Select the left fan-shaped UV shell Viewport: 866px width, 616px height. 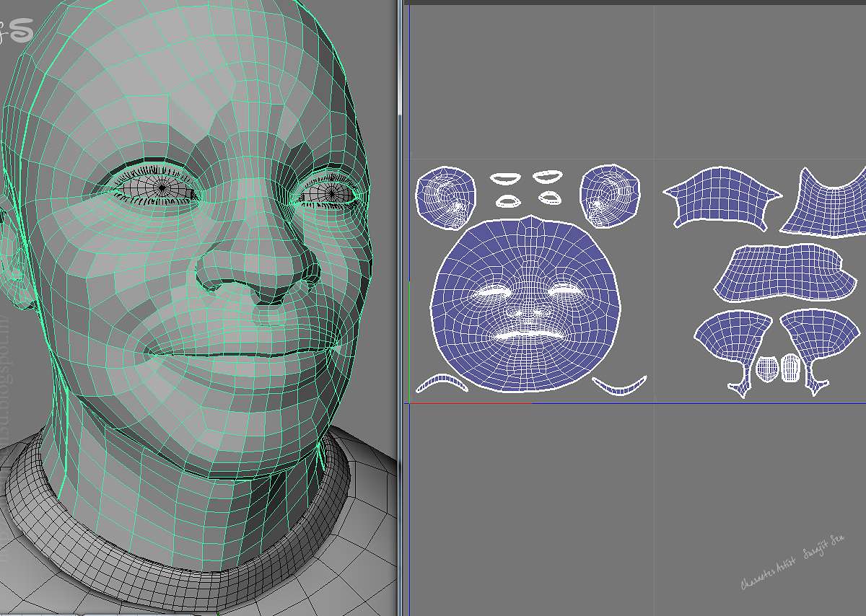(x=734, y=346)
